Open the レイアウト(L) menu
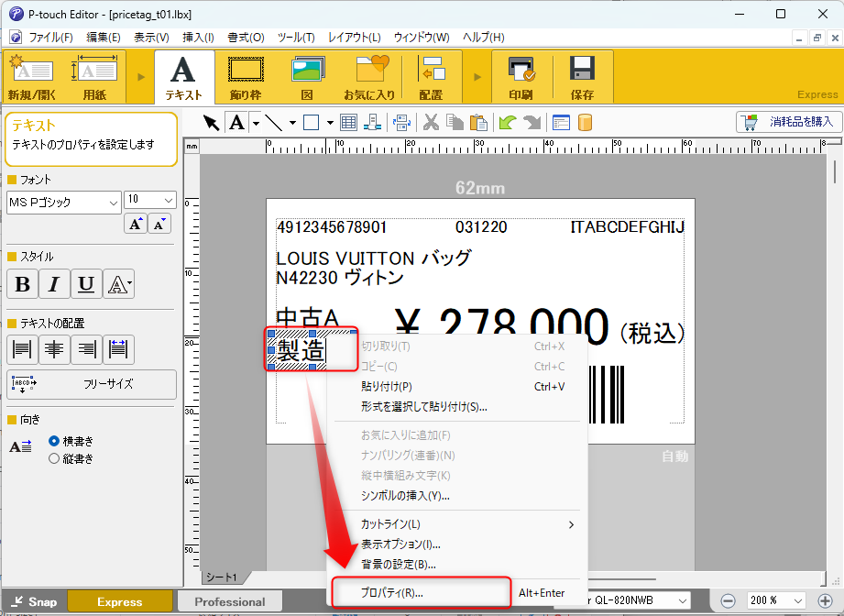 (x=354, y=38)
